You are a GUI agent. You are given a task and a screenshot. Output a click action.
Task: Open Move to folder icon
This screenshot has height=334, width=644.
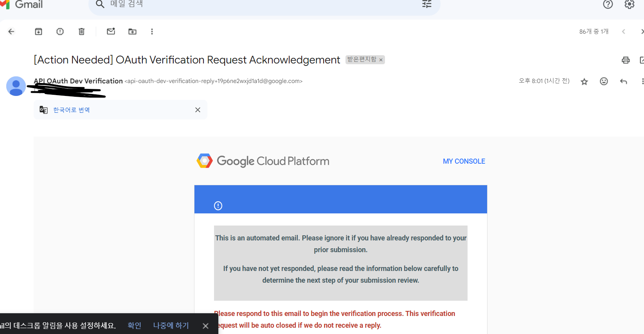pyautogui.click(x=133, y=32)
